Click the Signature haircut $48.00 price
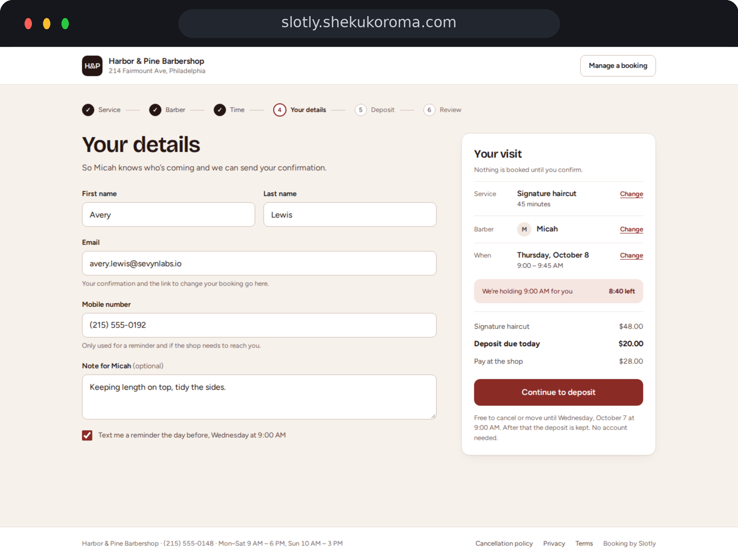This screenshot has height=560, width=738. coord(631,326)
